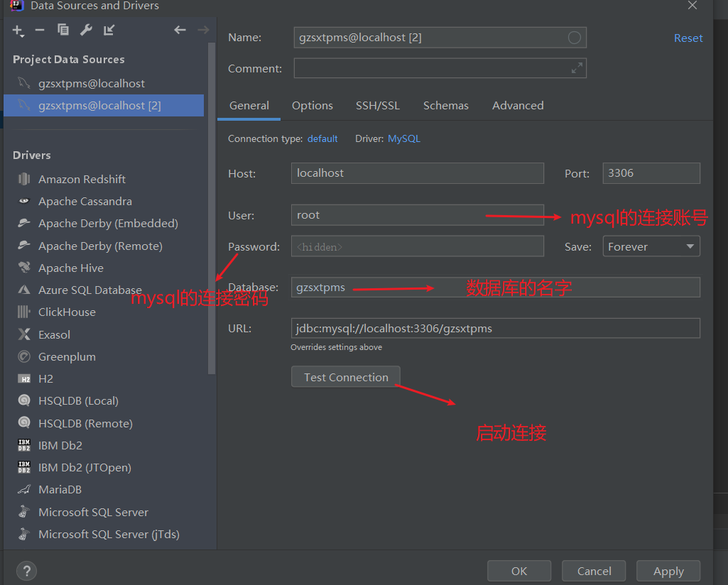Screen dimensions: 728x585
Task: Click the Microsoft SQL Server (jTds) icon
Action: [24, 534]
